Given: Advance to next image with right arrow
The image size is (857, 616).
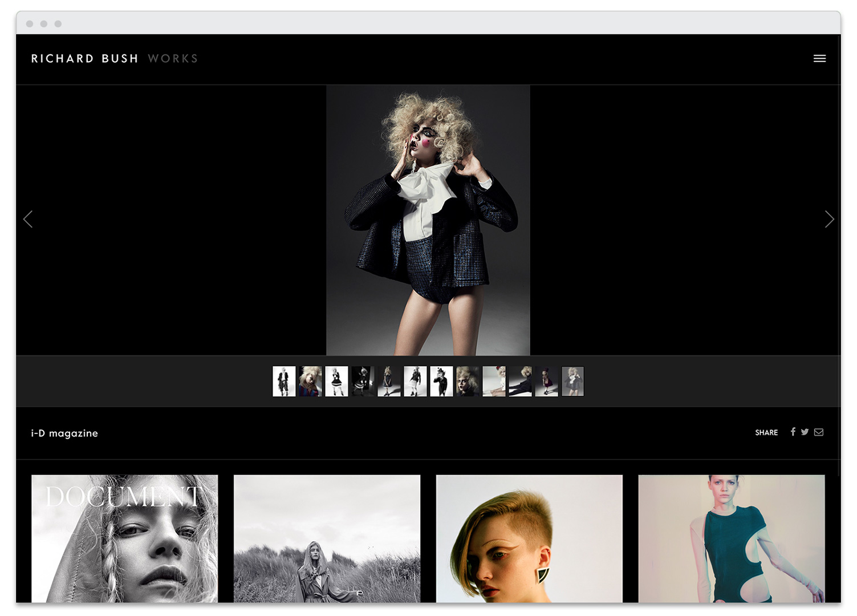Looking at the screenshot, I should click(x=829, y=219).
